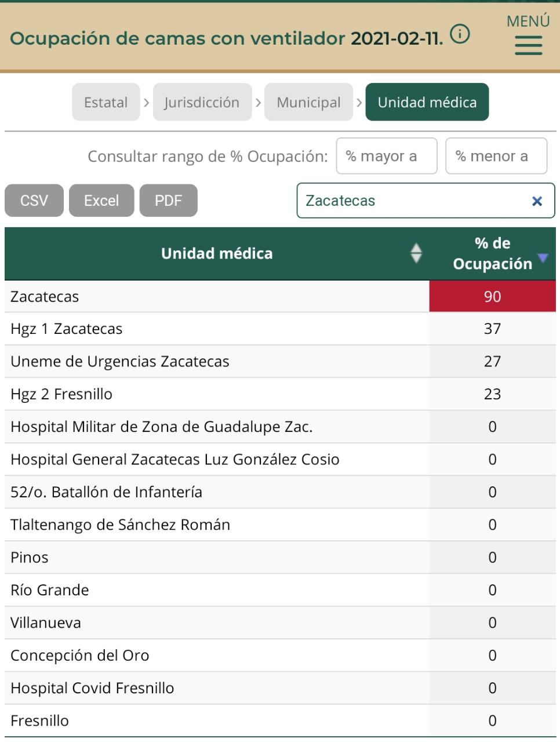The image size is (560, 742).
Task: Switch to the Jurisdicción tab
Action: 202,103
